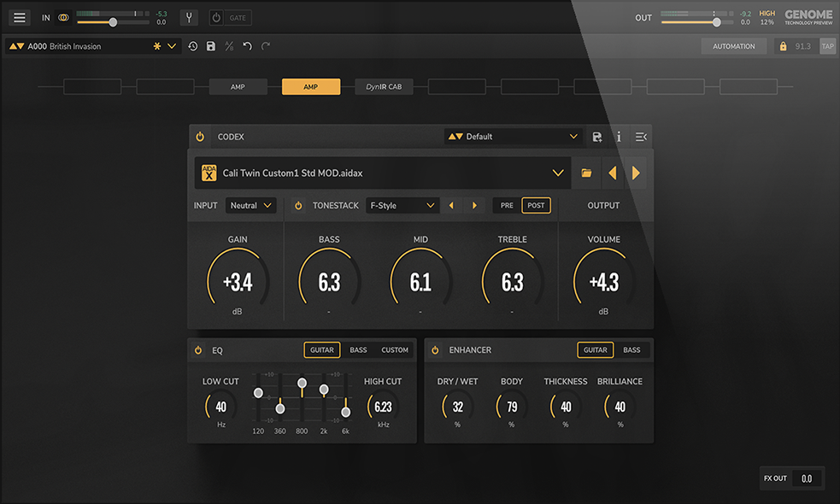The height and width of the screenshot is (504, 840).
Task: Open the F-Style tonestack dropdown
Action: (x=402, y=206)
